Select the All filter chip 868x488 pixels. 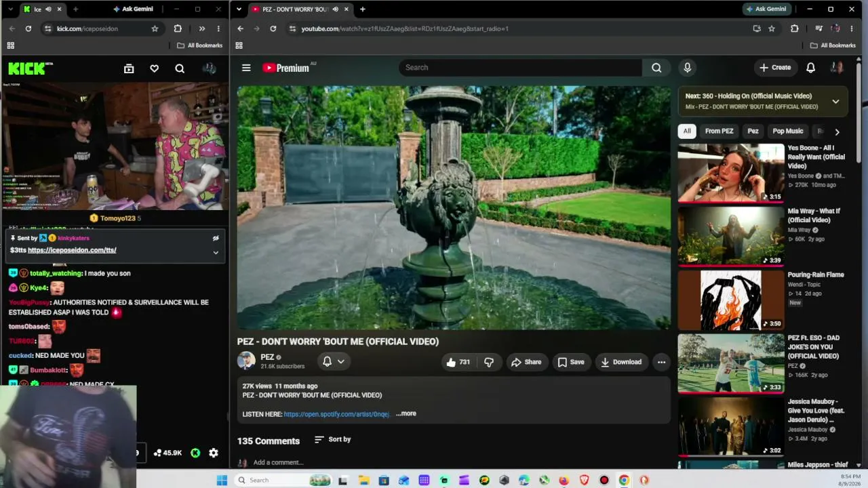(687, 131)
